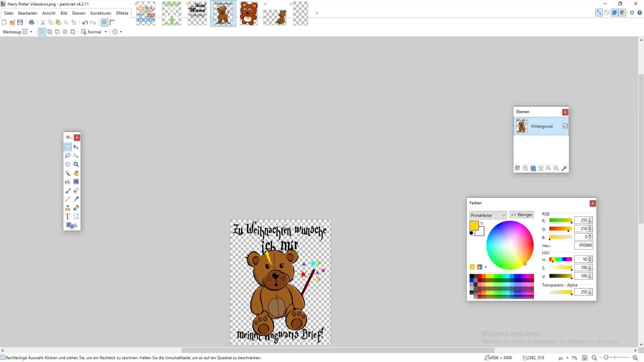Screen dimensions: 644x362
Task: Open the Bild menu
Action: click(x=64, y=13)
